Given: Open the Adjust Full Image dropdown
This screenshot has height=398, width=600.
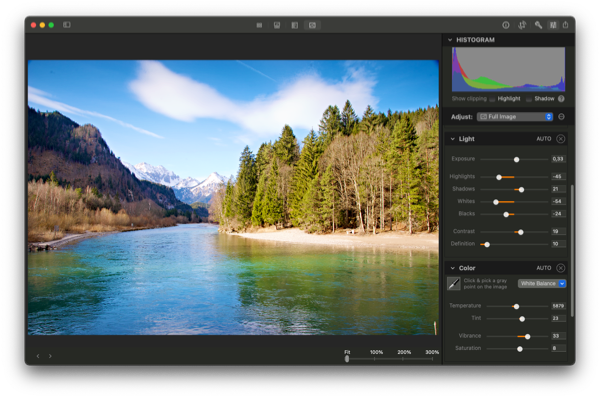Looking at the screenshot, I should coord(515,117).
